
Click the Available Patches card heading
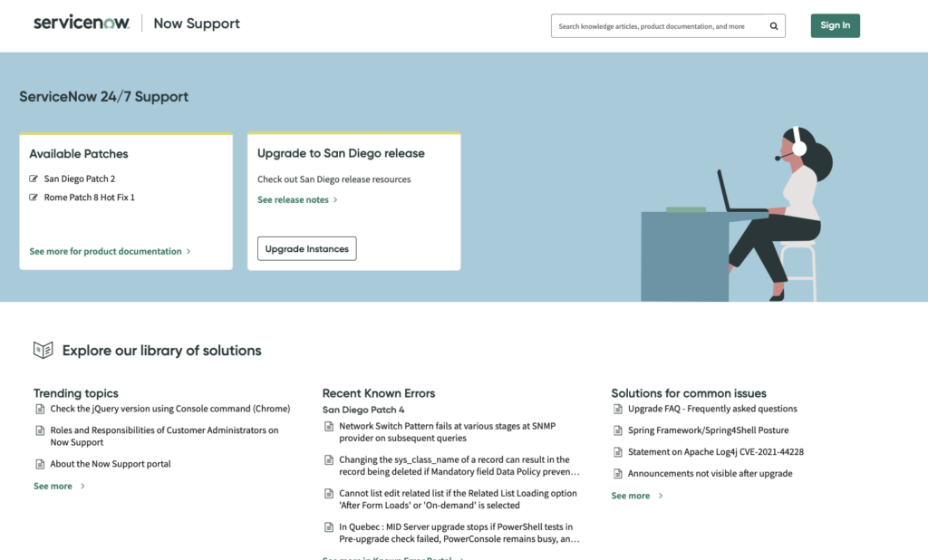click(x=79, y=154)
